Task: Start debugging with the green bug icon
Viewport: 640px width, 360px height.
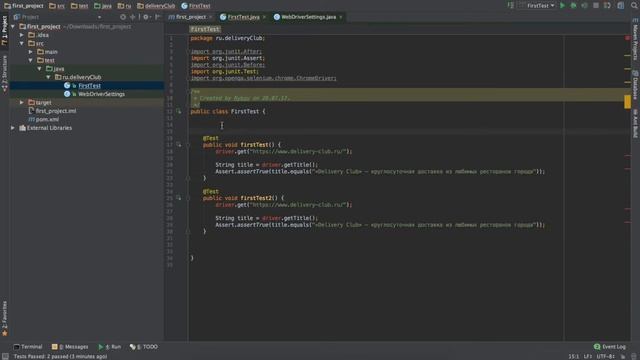Action: click(573, 6)
